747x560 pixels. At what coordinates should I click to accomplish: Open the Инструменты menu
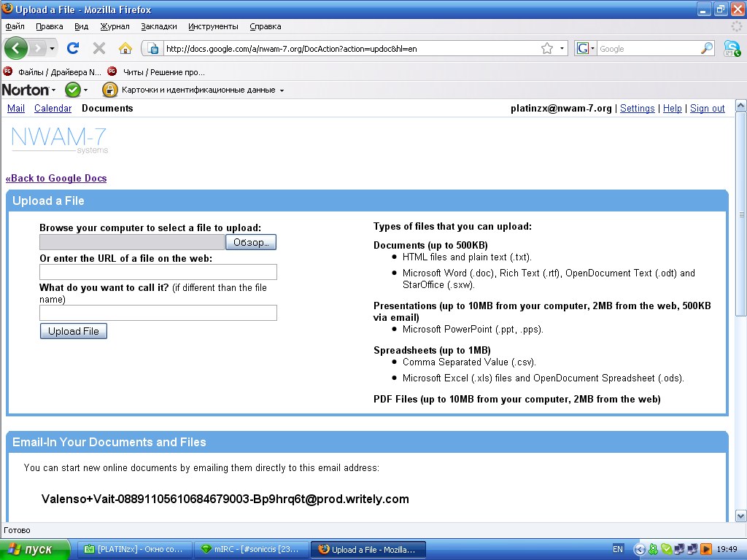(213, 27)
